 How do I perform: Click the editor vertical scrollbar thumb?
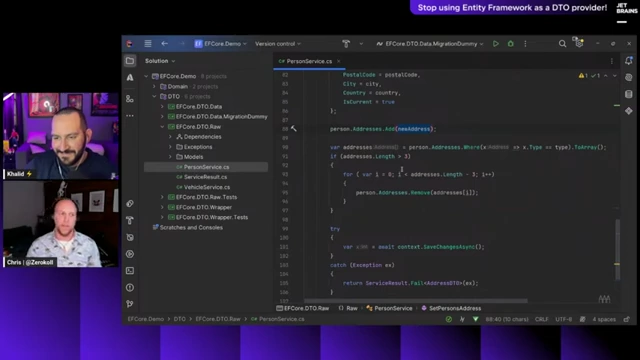(x=618, y=249)
